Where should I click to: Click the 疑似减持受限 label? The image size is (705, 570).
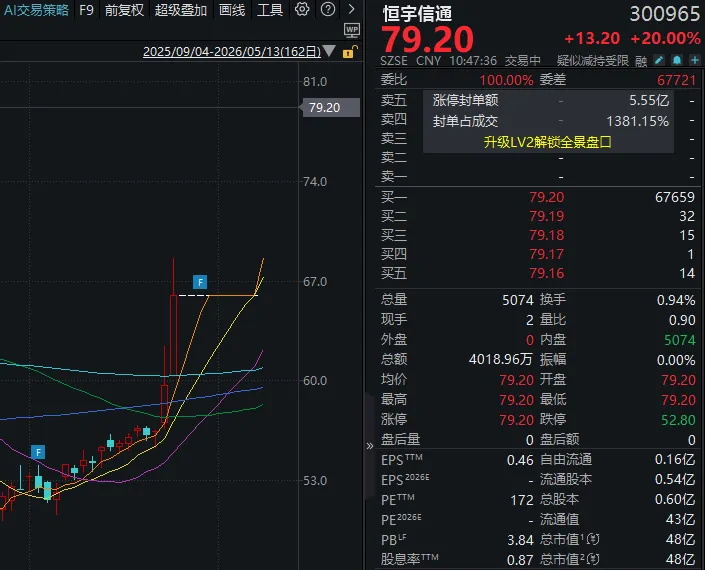click(593, 61)
